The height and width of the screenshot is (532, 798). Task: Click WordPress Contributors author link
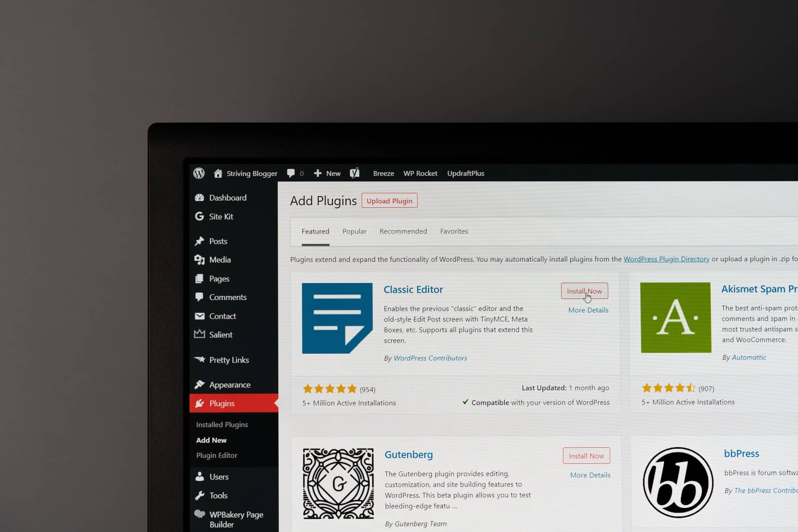click(x=430, y=358)
